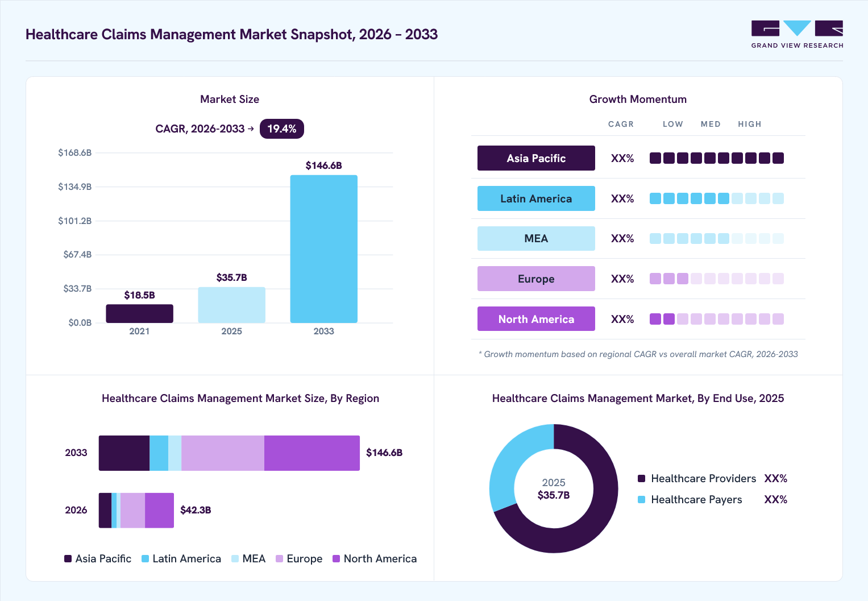868x601 pixels.
Task: Click the Europe legend swatch
Action: 279,559
